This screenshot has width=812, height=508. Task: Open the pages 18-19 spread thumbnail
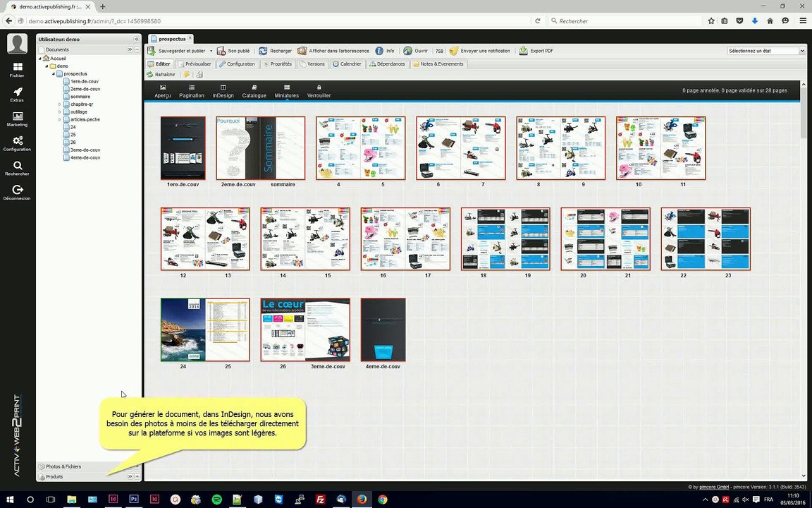505,239
